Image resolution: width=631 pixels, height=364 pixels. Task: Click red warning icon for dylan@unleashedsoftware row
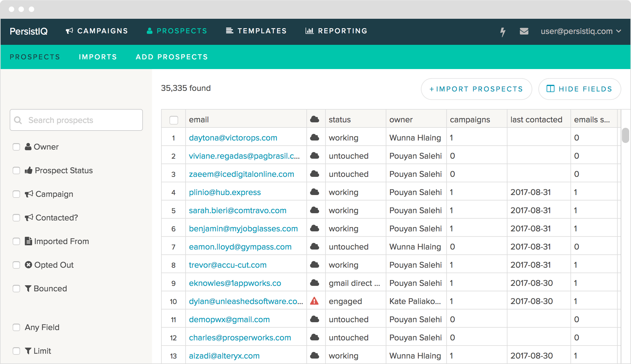tap(314, 301)
